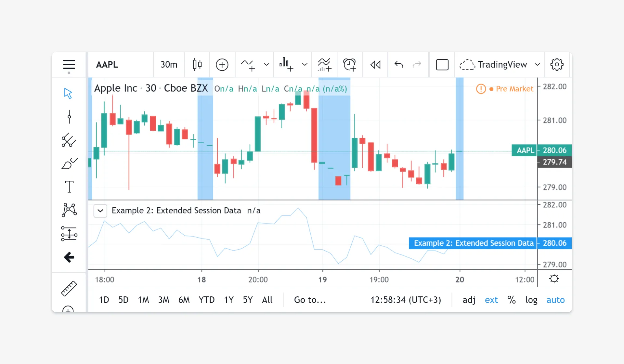Open indicators and strategies
Viewport: 624px width, 364px height.
pyautogui.click(x=248, y=64)
